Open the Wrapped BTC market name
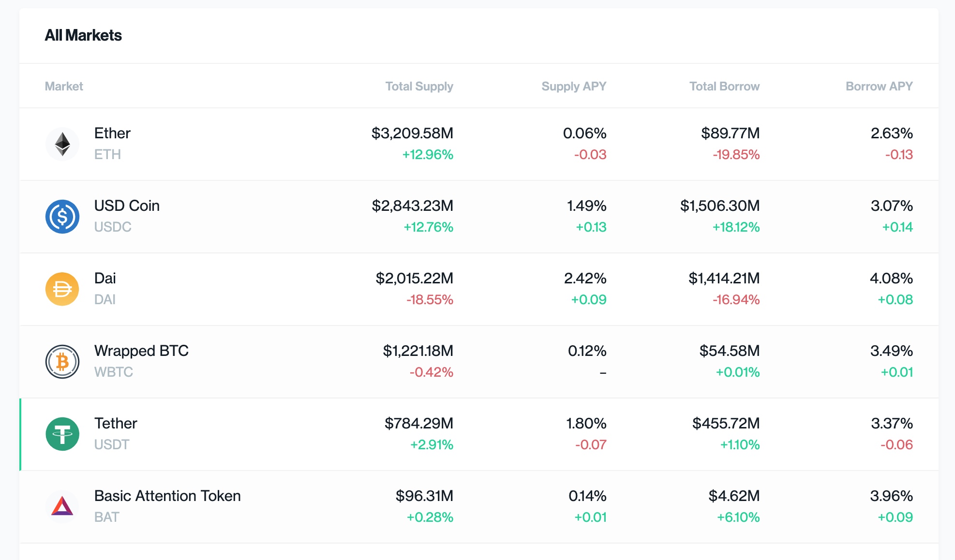 pyautogui.click(x=141, y=351)
